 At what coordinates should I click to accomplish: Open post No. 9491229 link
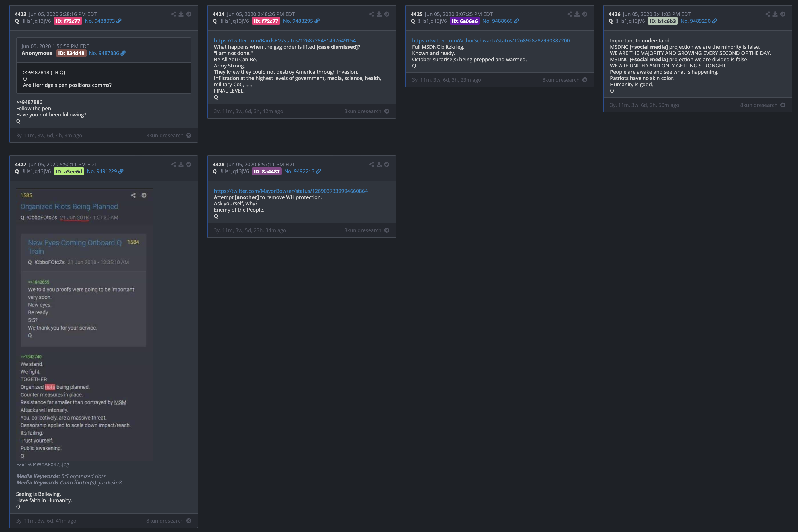102,172
